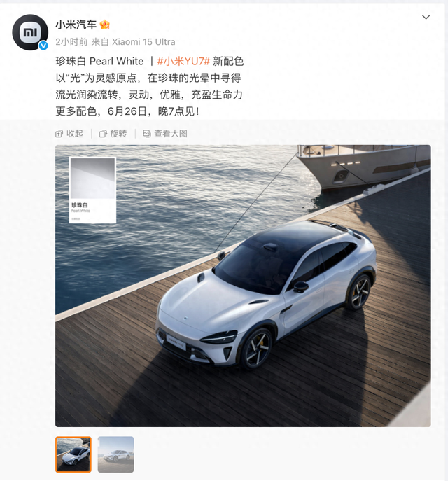This screenshot has width=448, height=481.
Task: Open full image with 查看大图
Action: click(x=165, y=134)
